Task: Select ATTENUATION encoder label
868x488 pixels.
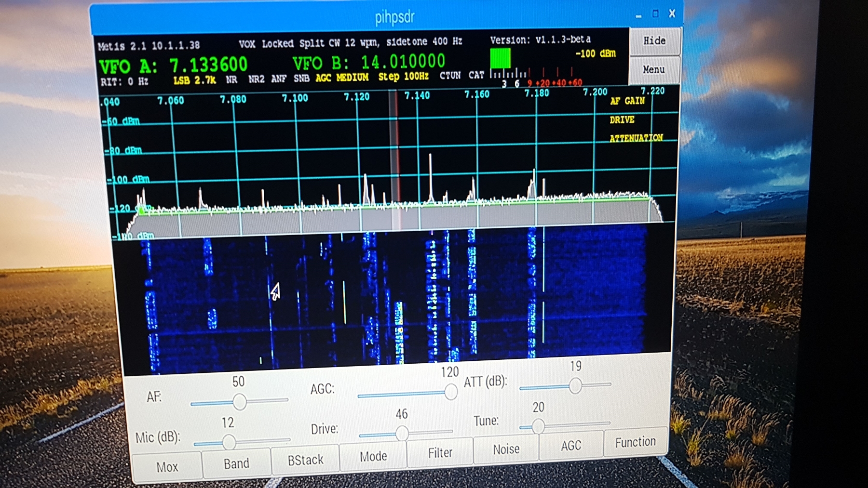Action: click(x=636, y=138)
